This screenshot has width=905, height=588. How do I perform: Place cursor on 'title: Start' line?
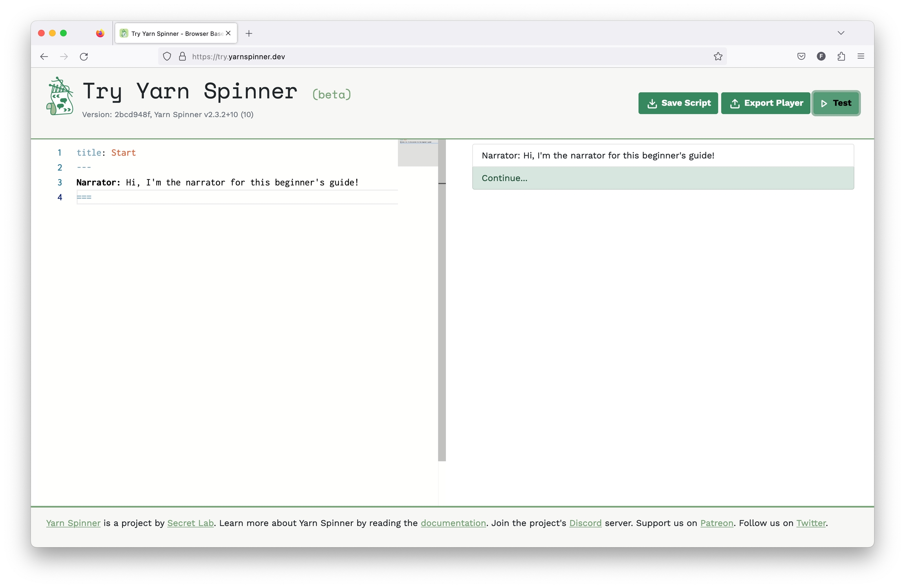(x=106, y=153)
